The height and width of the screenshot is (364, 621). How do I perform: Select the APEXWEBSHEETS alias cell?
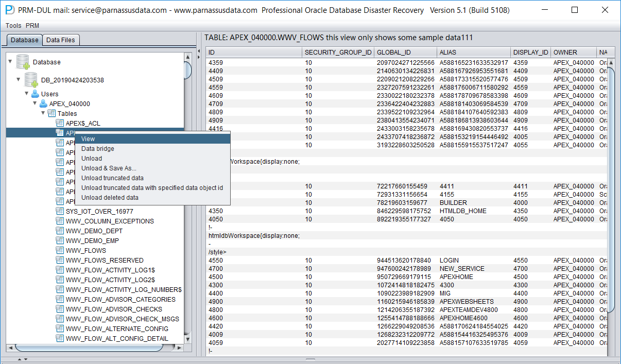point(474,302)
